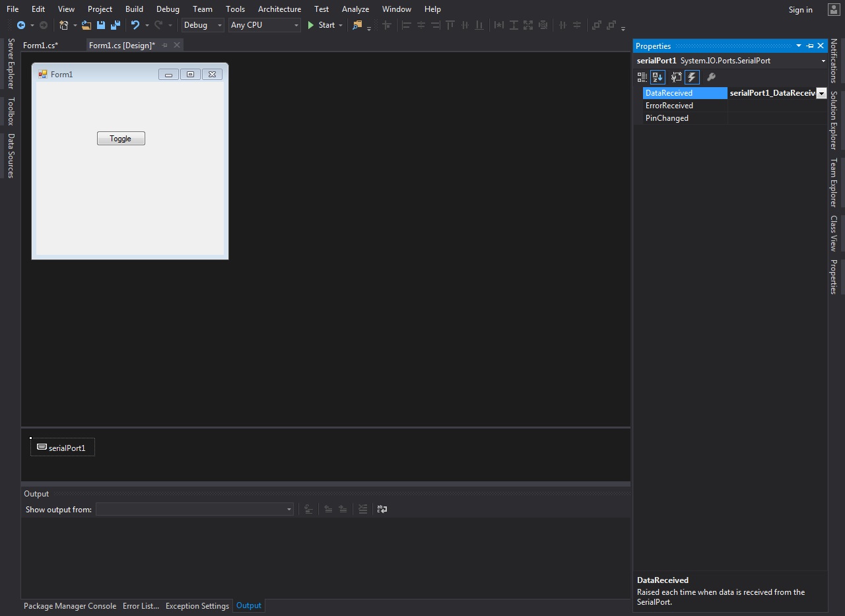Close the Properties panel
Screen dimensions: 845x616
(821, 46)
